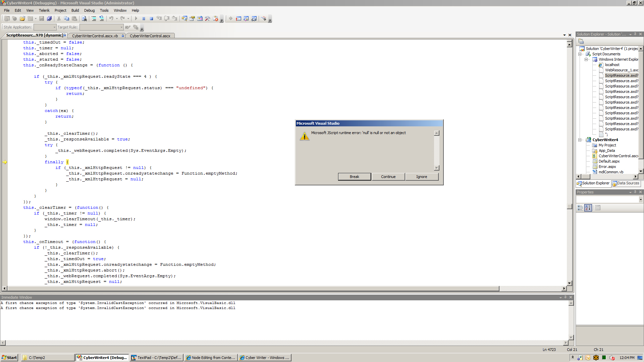Image resolution: width=644 pixels, height=362 pixels.
Task: Toggle Categorized view in Properties panel
Action: (x=580, y=208)
